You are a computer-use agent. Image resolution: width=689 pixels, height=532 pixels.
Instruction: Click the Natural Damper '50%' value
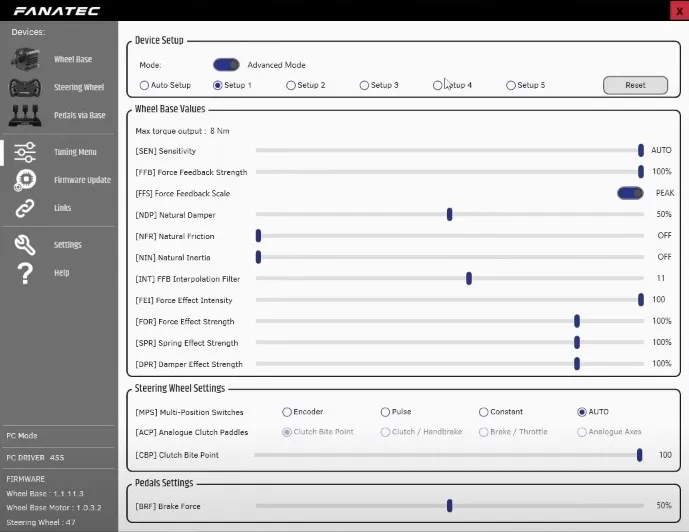click(x=664, y=214)
